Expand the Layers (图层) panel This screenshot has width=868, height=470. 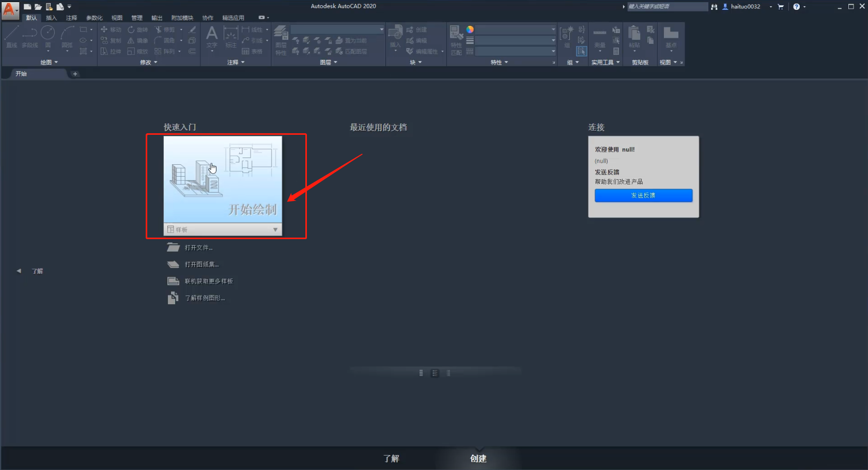tap(329, 62)
